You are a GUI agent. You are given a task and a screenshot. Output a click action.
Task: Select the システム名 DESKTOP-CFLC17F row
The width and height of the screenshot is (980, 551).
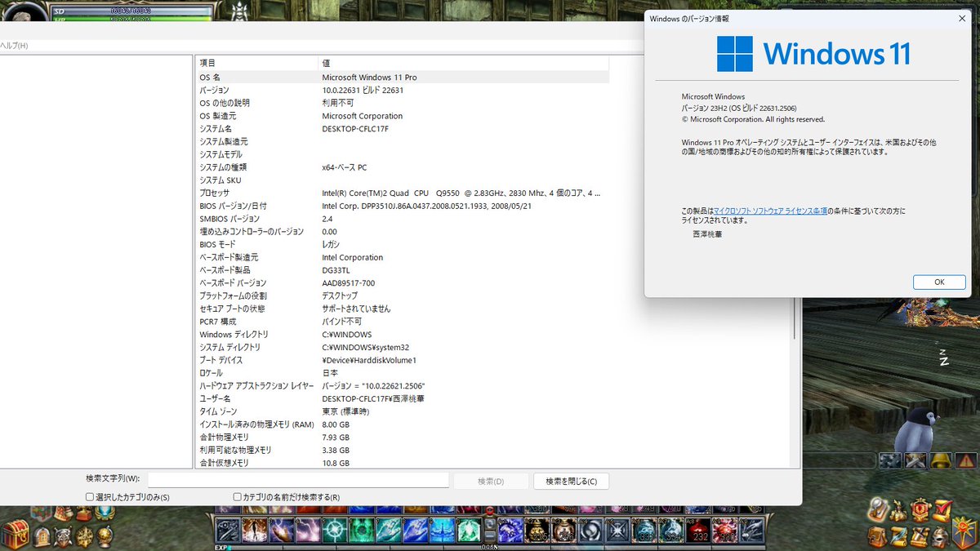402,128
